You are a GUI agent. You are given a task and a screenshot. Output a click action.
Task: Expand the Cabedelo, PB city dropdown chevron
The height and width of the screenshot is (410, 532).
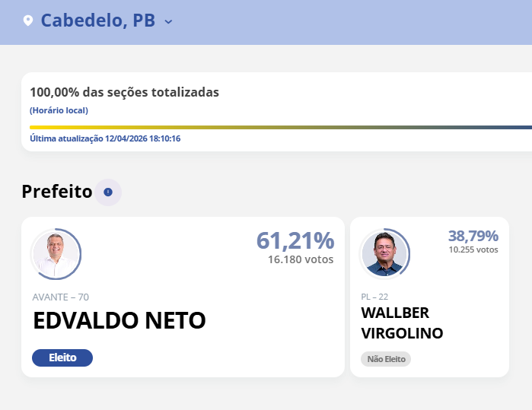pos(168,21)
